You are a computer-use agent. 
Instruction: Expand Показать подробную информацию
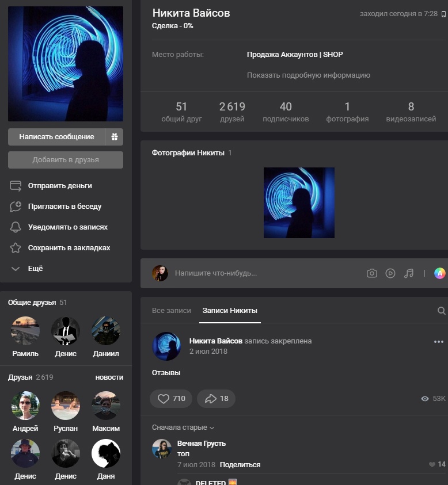tap(308, 75)
